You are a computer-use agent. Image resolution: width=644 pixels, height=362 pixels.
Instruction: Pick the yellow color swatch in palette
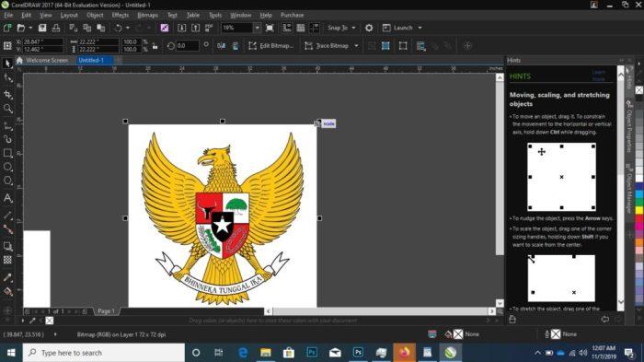tap(639, 210)
